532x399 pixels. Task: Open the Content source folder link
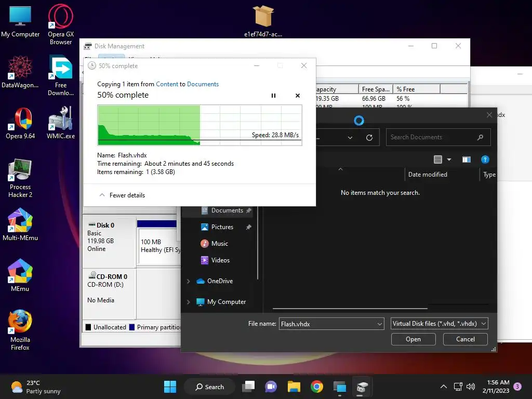[167, 84]
